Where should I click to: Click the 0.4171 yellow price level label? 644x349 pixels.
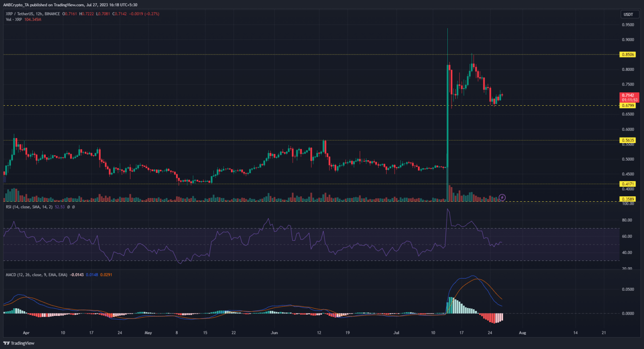628,184
